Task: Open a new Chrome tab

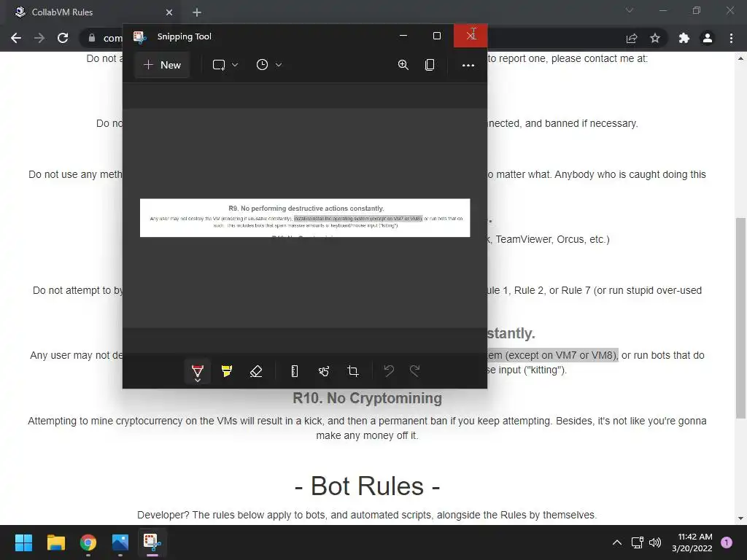Action: tap(197, 12)
